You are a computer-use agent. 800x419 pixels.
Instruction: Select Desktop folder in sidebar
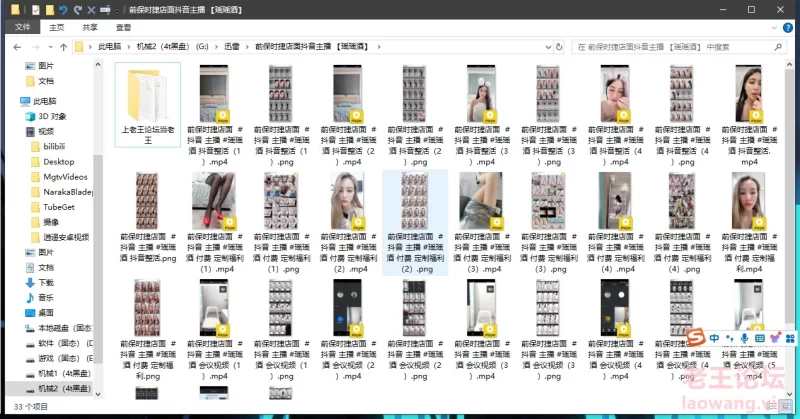59,162
